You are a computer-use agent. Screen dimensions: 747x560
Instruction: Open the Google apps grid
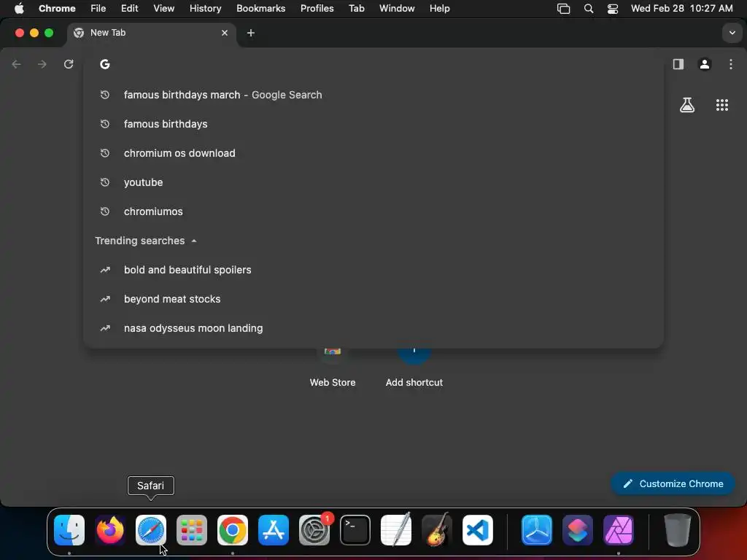pyautogui.click(x=722, y=105)
